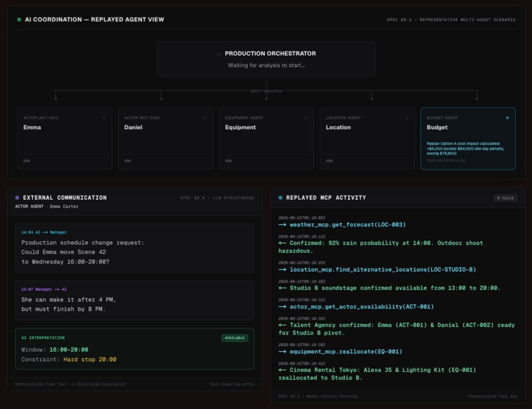Click the green status dot beside AI Coordination title

point(19,20)
